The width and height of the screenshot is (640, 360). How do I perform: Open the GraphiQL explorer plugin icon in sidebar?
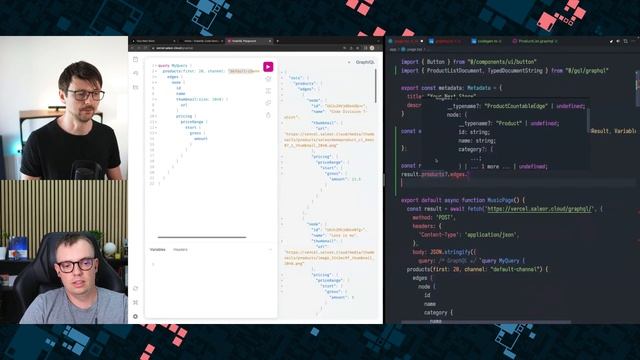[x=136, y=87]
